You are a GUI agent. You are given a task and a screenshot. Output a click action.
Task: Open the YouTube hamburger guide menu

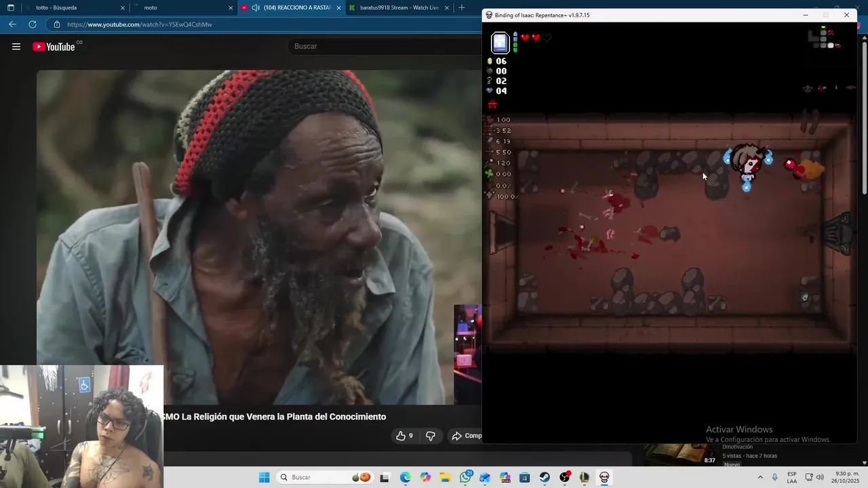[16, 47]
